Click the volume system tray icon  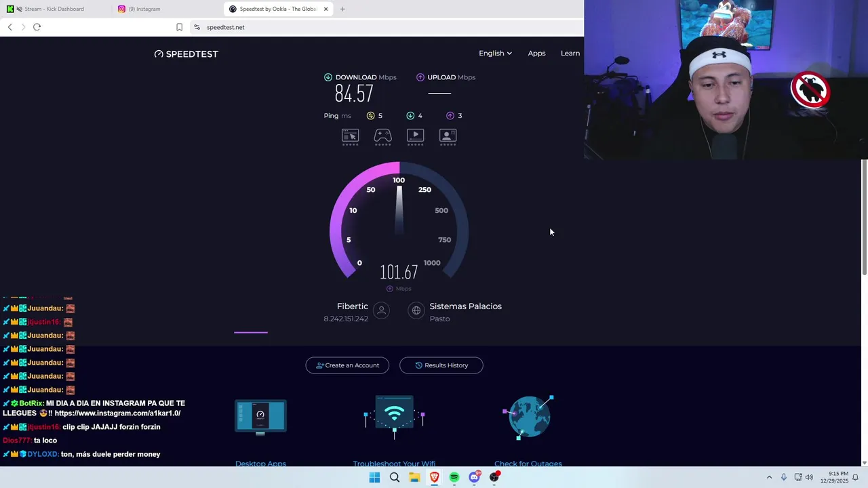809,477
